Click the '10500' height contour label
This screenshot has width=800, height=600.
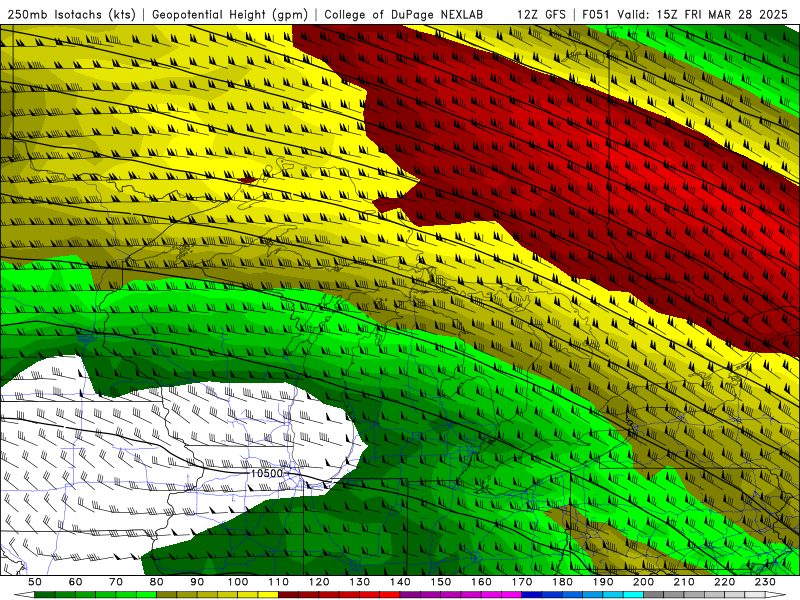coord(267,473)
